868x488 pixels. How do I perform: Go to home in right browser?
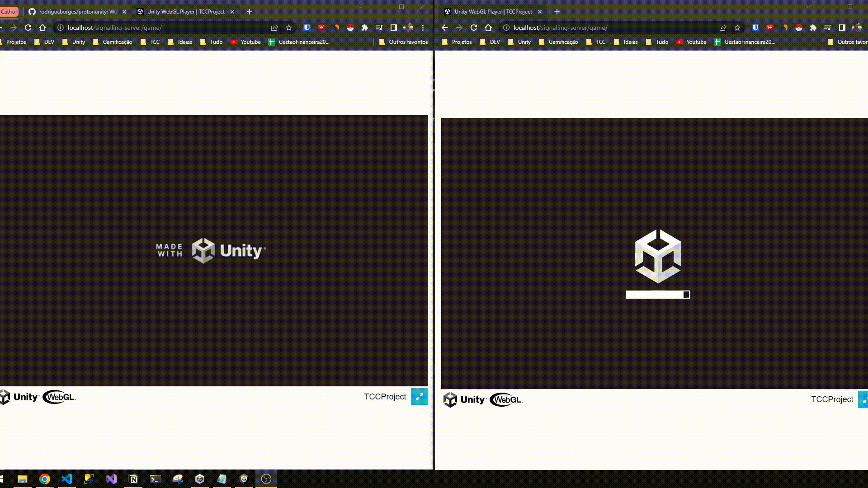point(488,28)
